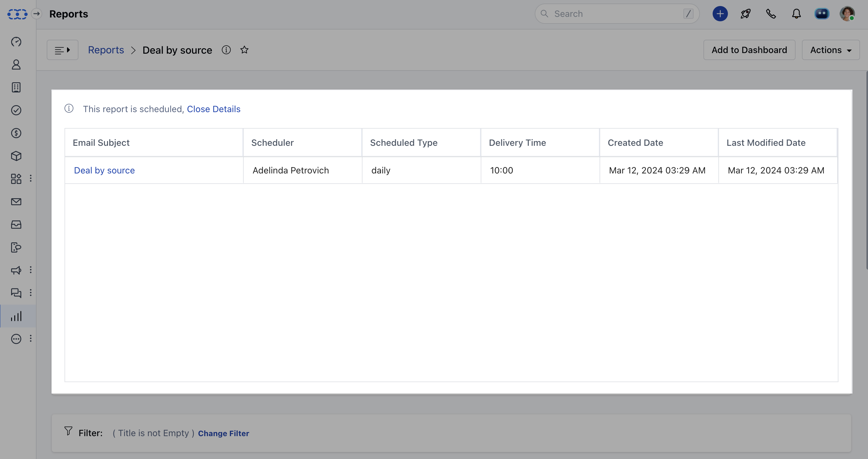Open options dots beside More icon
This screenshot has height=459, width=868.
pos(31,338)
